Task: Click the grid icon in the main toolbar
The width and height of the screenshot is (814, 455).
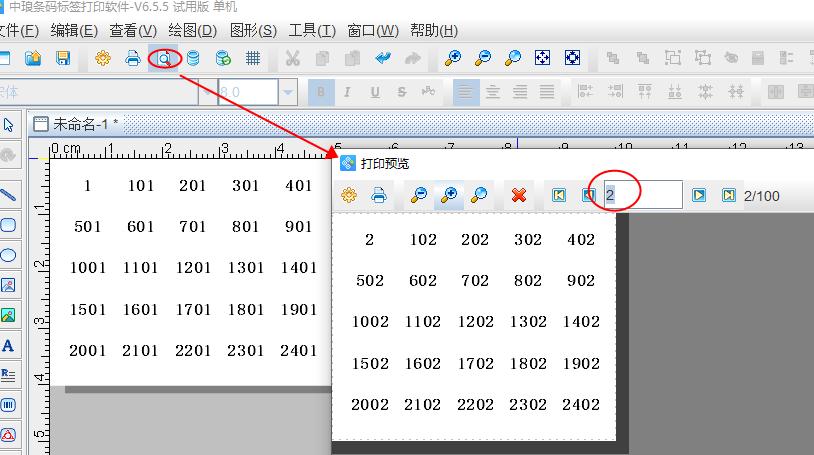Action: (253, 58)
